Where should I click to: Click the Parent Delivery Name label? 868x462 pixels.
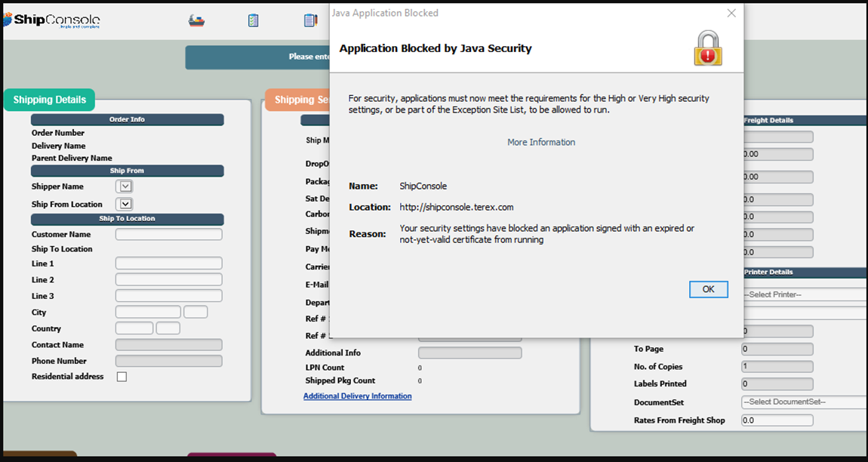72,158
